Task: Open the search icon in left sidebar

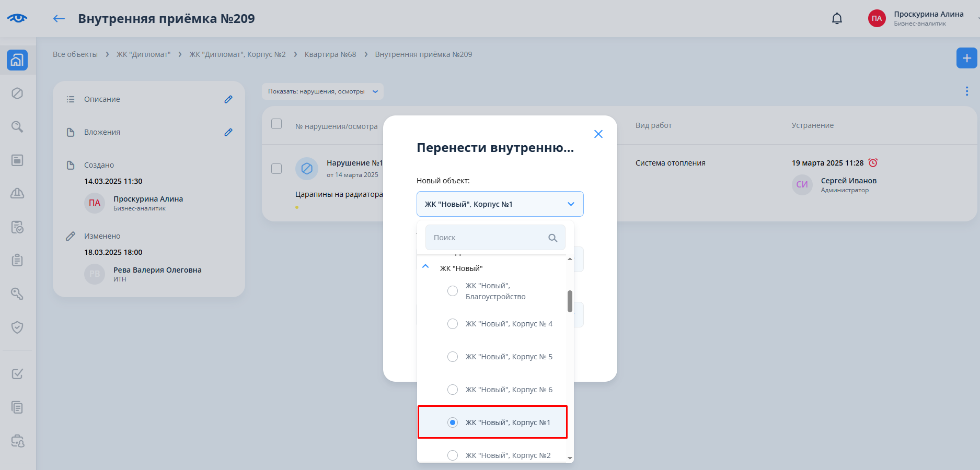Action: 17,127
